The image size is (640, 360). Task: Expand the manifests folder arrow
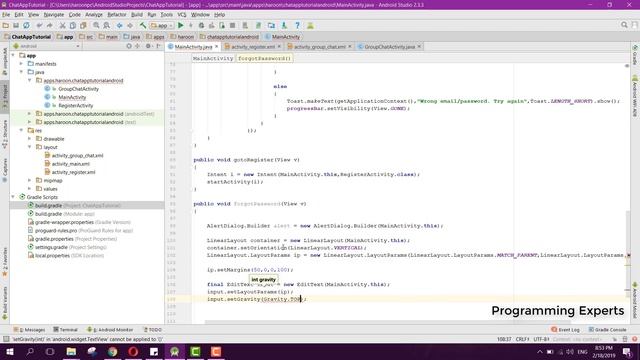click(x=22, y=64)
